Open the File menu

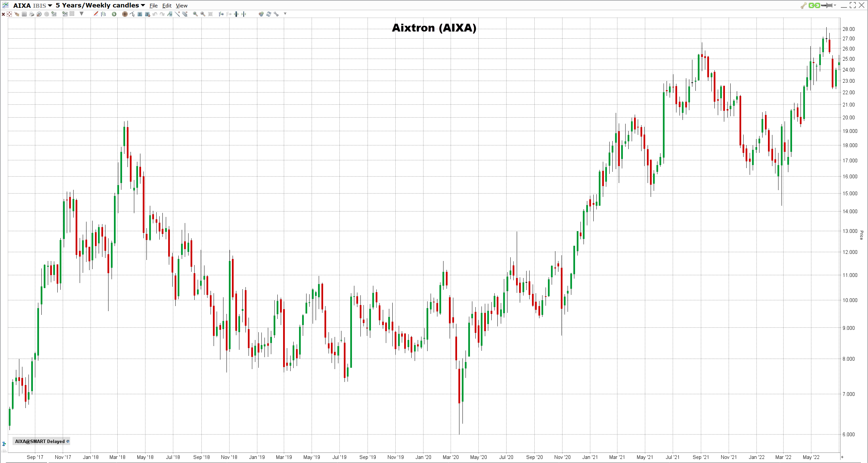click(154, 5)
